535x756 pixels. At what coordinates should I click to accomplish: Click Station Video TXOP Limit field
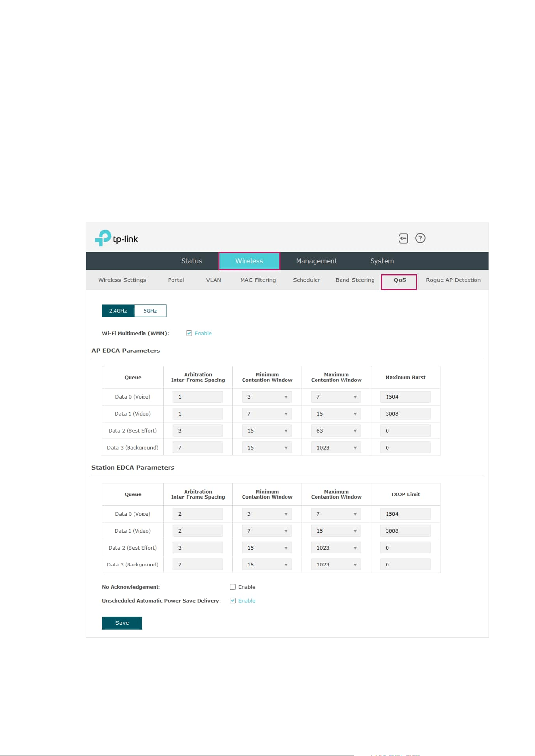[405, 531]
